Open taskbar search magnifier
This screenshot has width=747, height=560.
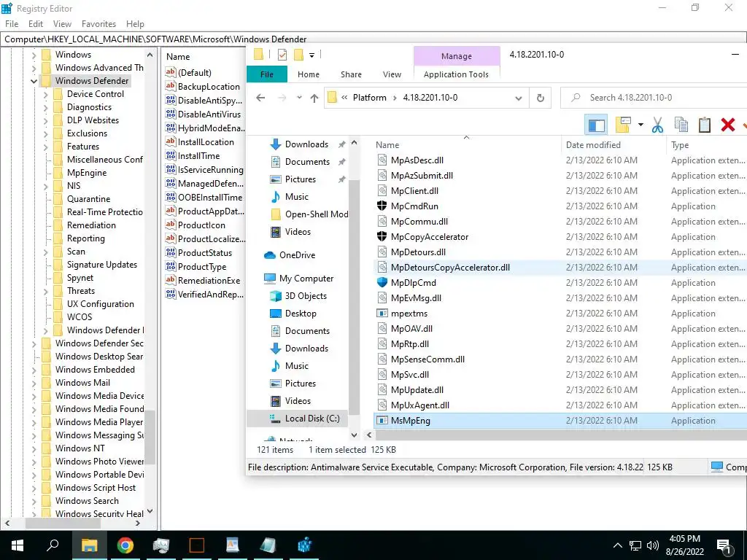tap(53, 545)
